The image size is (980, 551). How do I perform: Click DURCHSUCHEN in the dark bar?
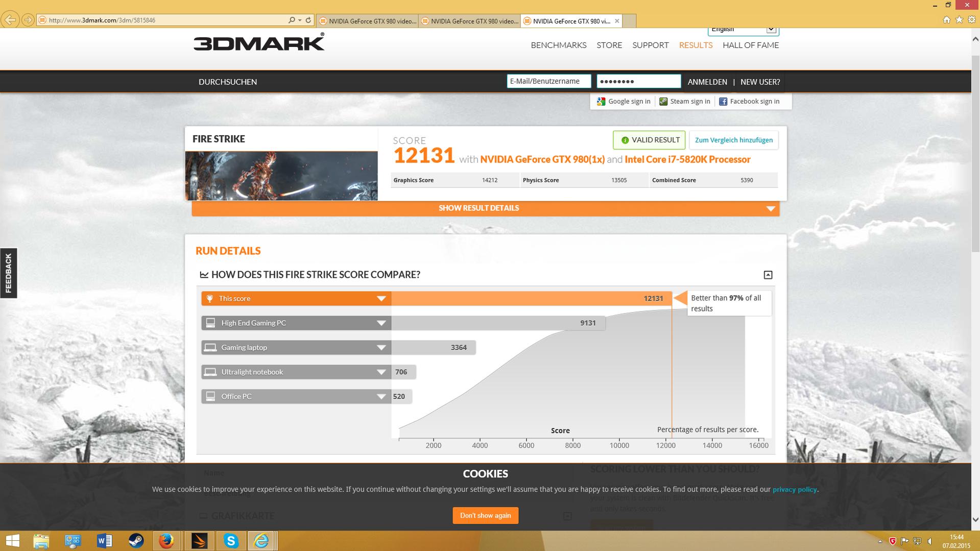(x=228, y=82)
